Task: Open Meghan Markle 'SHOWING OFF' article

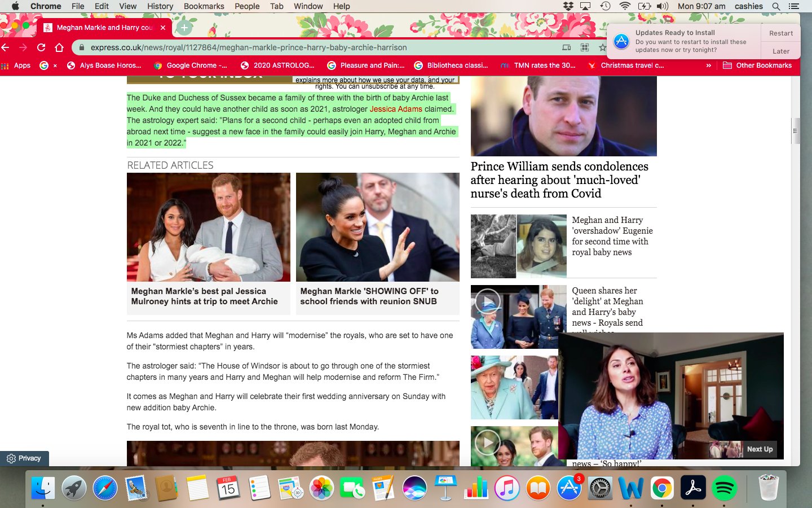Action: (369, 296)
